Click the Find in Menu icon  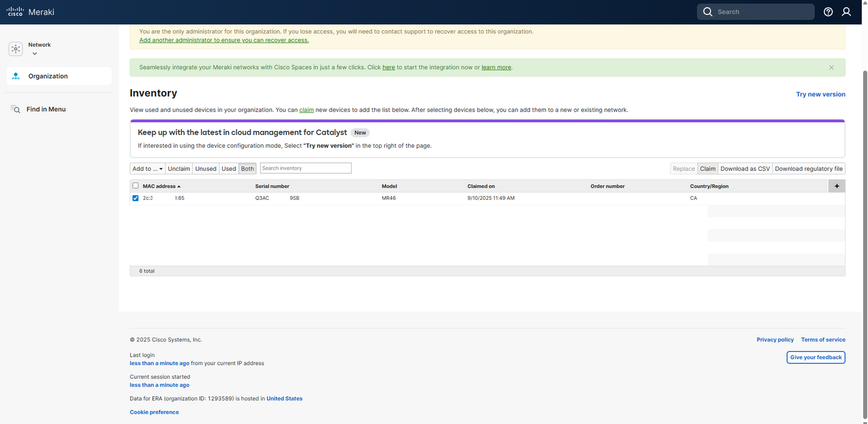click(x=16, y=109)
